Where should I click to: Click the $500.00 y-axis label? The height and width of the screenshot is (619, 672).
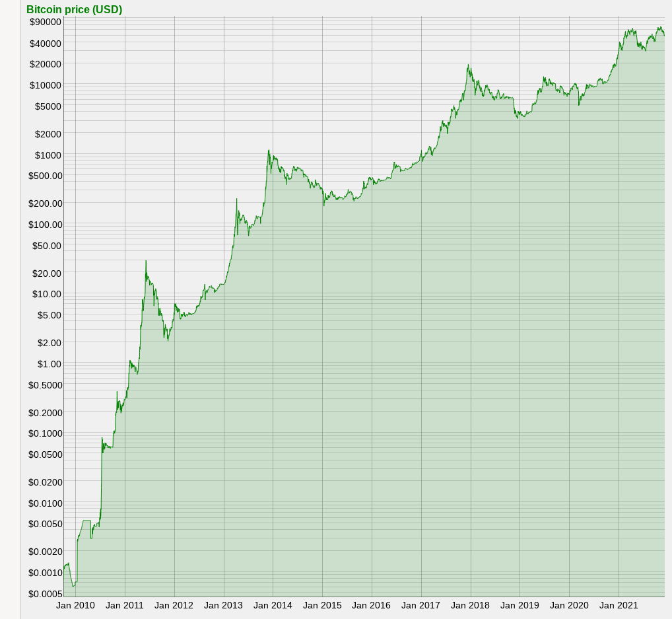coord(46,176)
